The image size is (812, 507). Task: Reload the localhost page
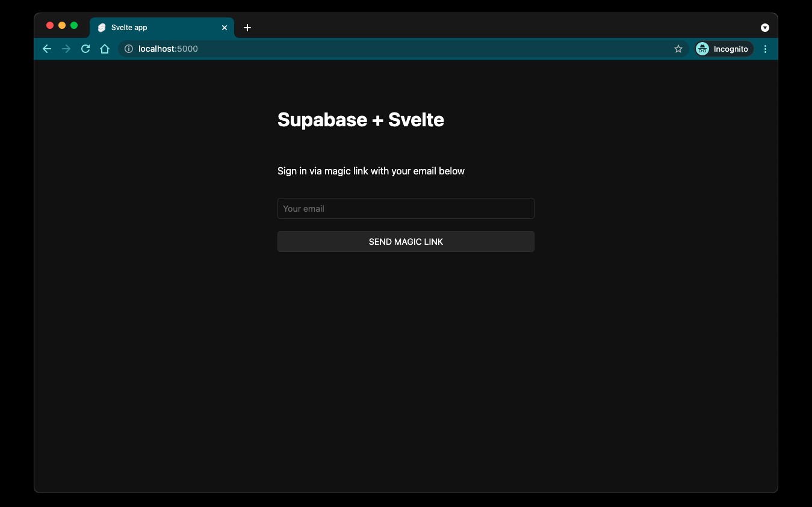point(85,49)
